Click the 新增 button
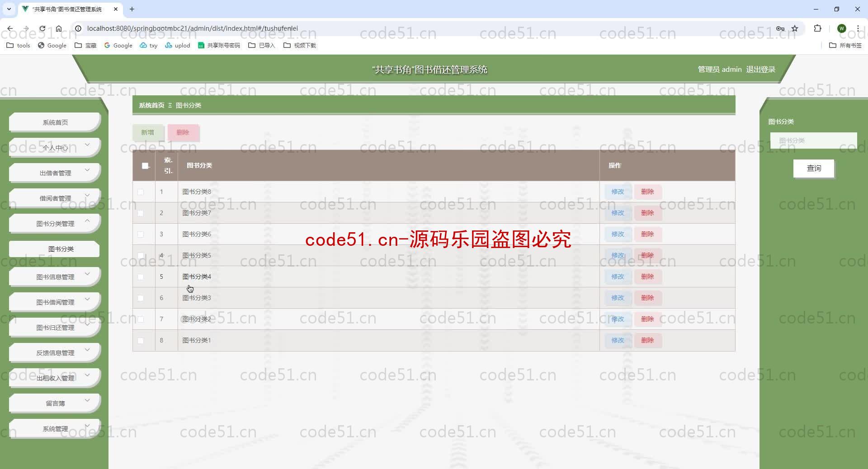Screen dimensions: 868x469 [x=147, y=132]
